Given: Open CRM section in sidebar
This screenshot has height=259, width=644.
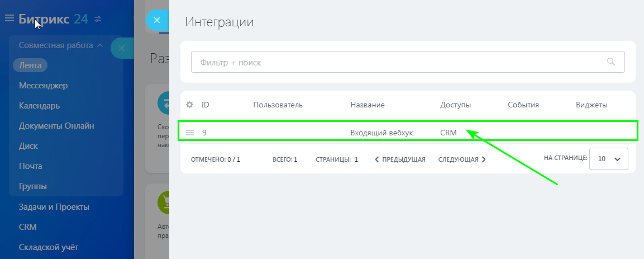Looking at the screenshot, I should [x=27, y=227].
